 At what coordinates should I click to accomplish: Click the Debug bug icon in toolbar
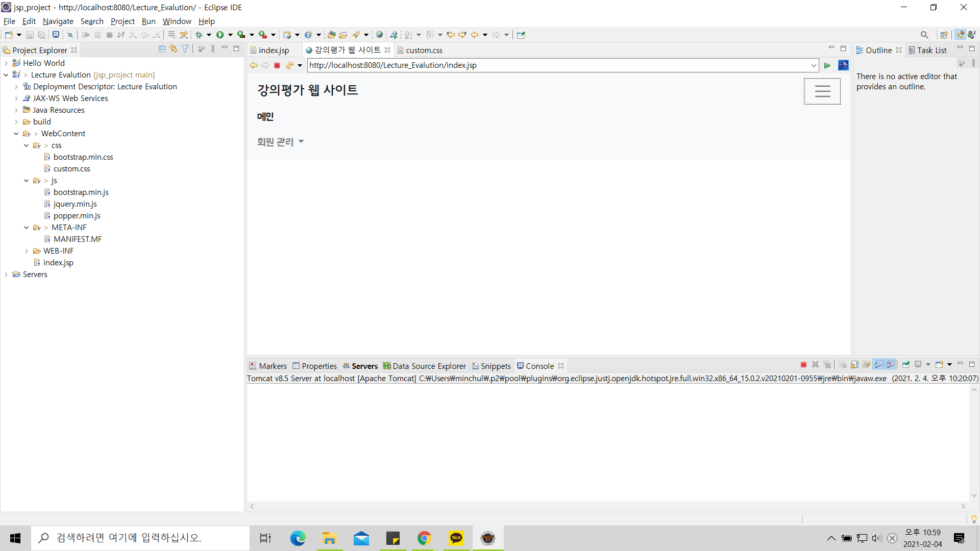click(x=199, y=35)
